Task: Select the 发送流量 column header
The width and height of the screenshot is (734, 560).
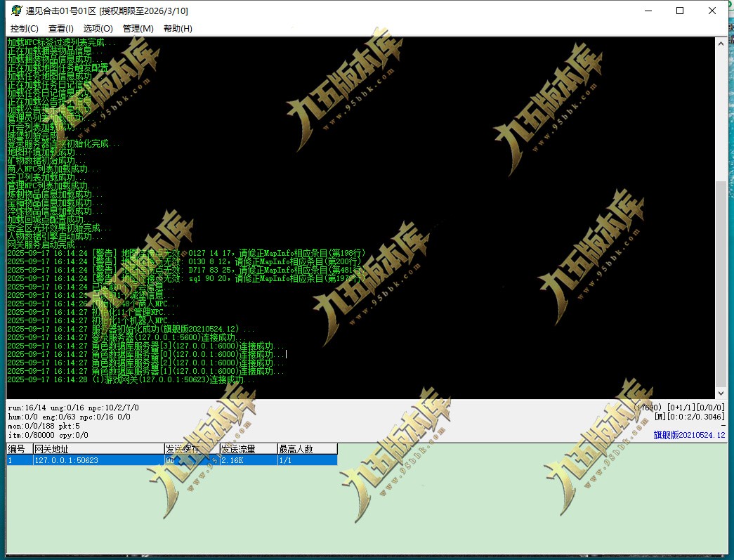Action: (249, 449)
